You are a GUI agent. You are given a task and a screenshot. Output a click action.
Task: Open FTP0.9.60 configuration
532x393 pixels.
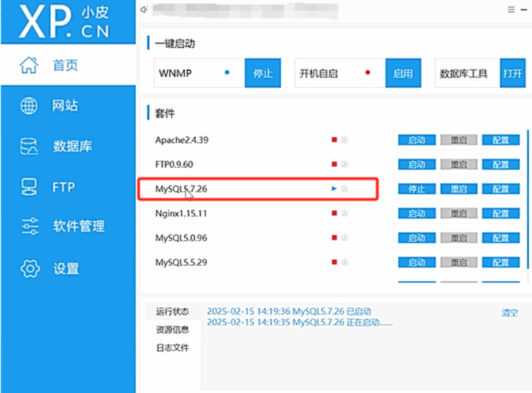pyautogui.click(x=501, y=164)
